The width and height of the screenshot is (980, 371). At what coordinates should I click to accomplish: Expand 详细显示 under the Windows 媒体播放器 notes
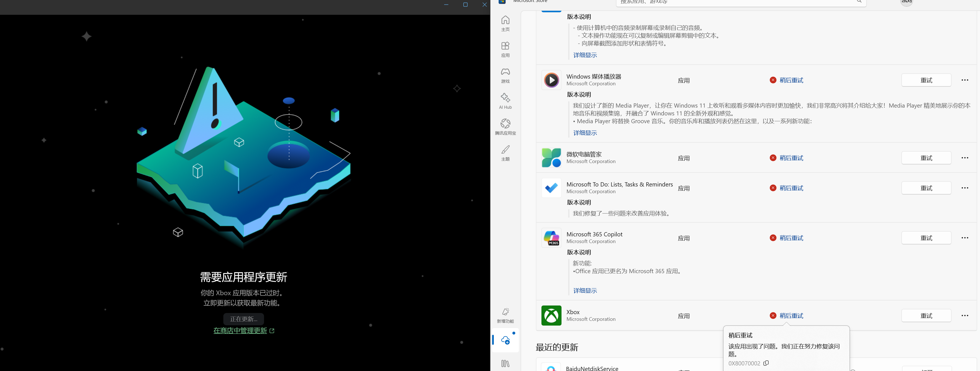[585, 133]
